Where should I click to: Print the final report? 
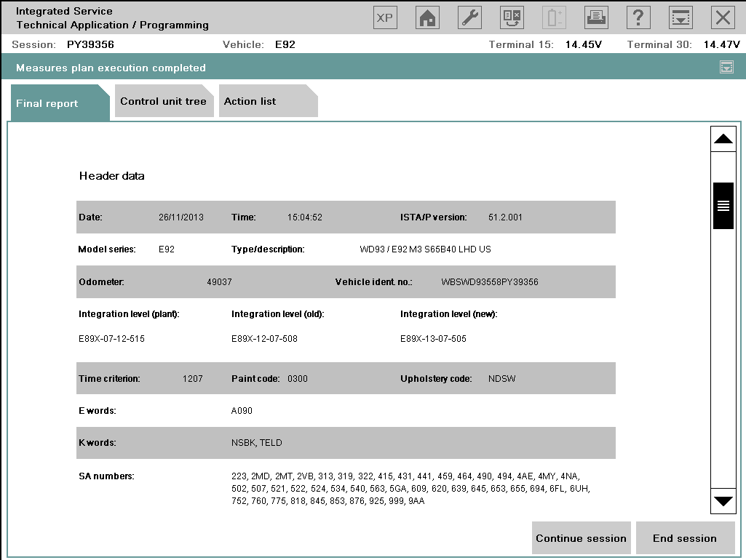pos(596,17)
